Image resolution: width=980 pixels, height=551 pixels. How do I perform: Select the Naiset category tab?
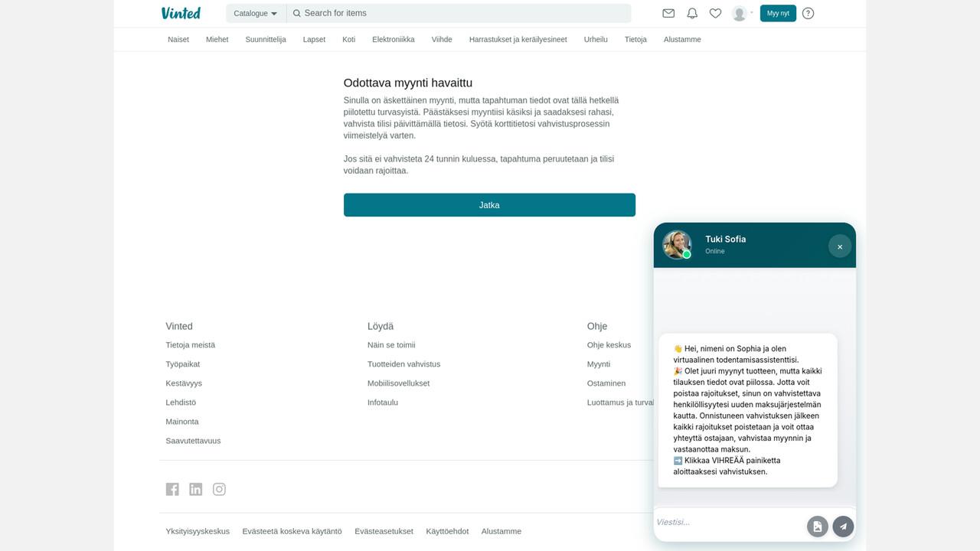coord(178,39)
